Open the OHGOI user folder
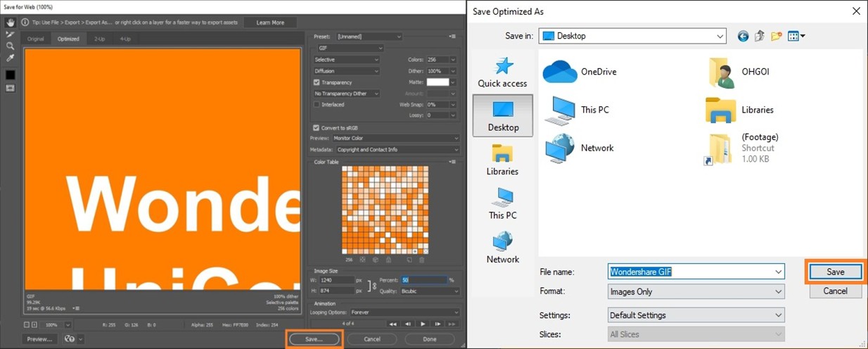This screenshot has height=349, width=868. click(738, 72)
